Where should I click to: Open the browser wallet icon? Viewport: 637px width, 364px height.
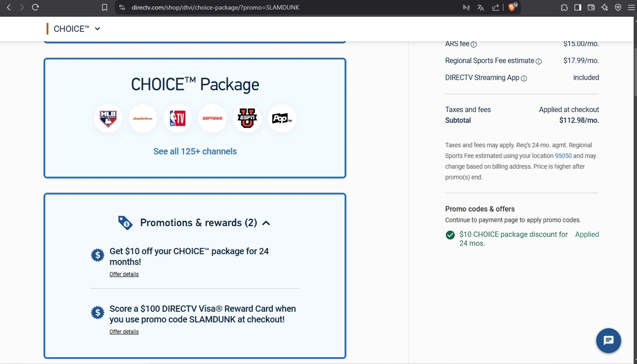[591, 7]
